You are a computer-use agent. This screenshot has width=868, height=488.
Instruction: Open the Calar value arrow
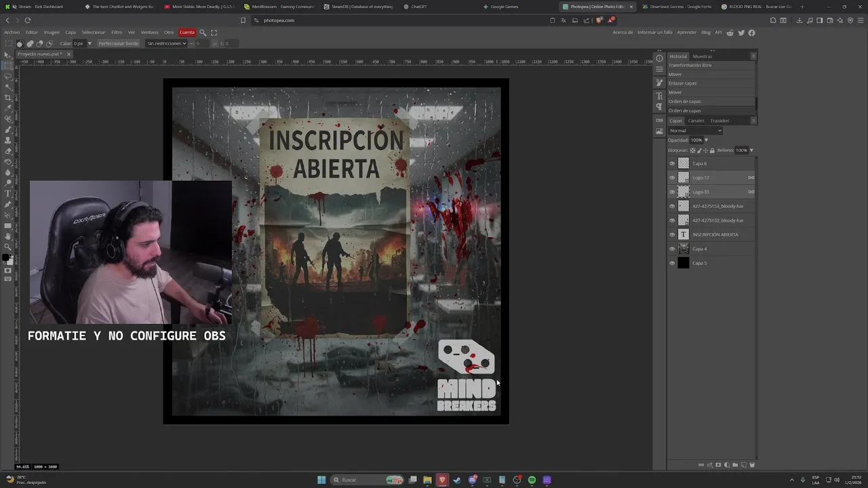point(90,43)
